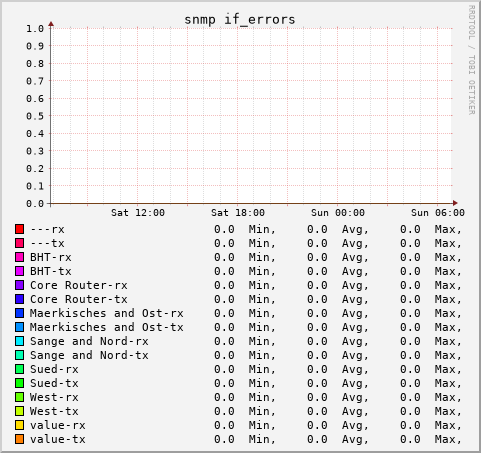
Task: Select the Core Router-rx legend label
Action: click(79, 285)
